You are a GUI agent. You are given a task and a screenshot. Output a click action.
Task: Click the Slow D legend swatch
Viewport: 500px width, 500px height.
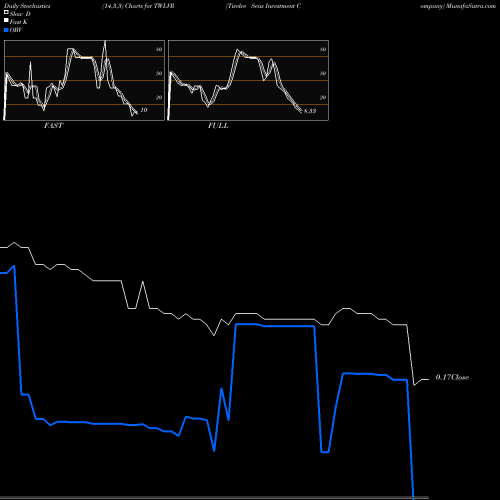coord(6,12)
